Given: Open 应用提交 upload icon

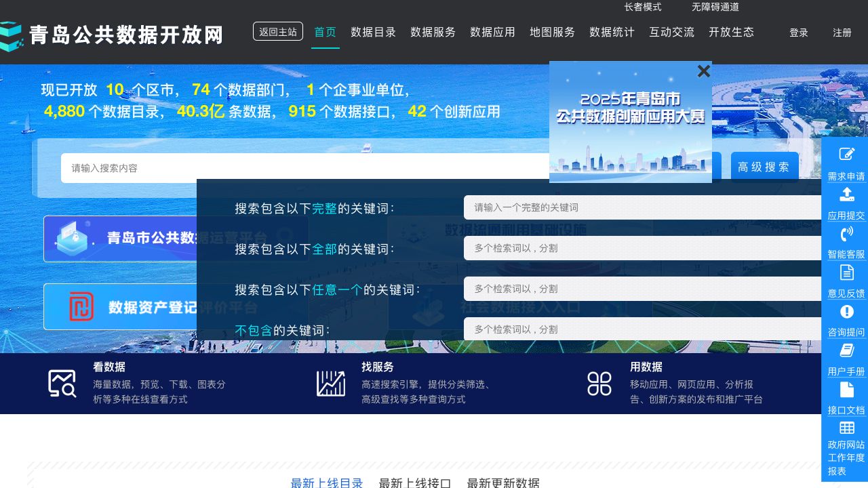Looking at the screenshot, I should [846, 195].
